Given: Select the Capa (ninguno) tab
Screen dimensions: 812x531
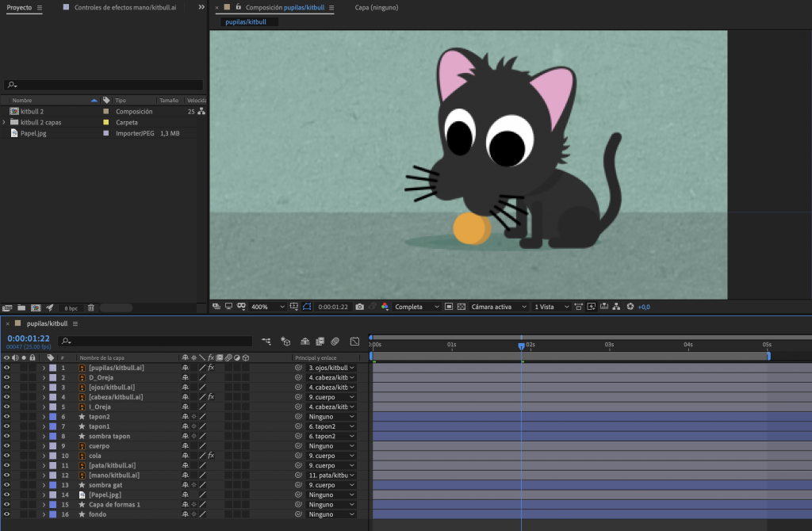Looking at the screenshot, I should pos(376,7).
